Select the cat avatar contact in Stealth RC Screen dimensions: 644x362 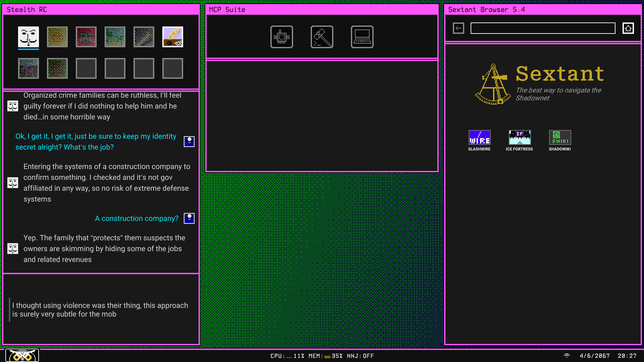tap(86, 37)
